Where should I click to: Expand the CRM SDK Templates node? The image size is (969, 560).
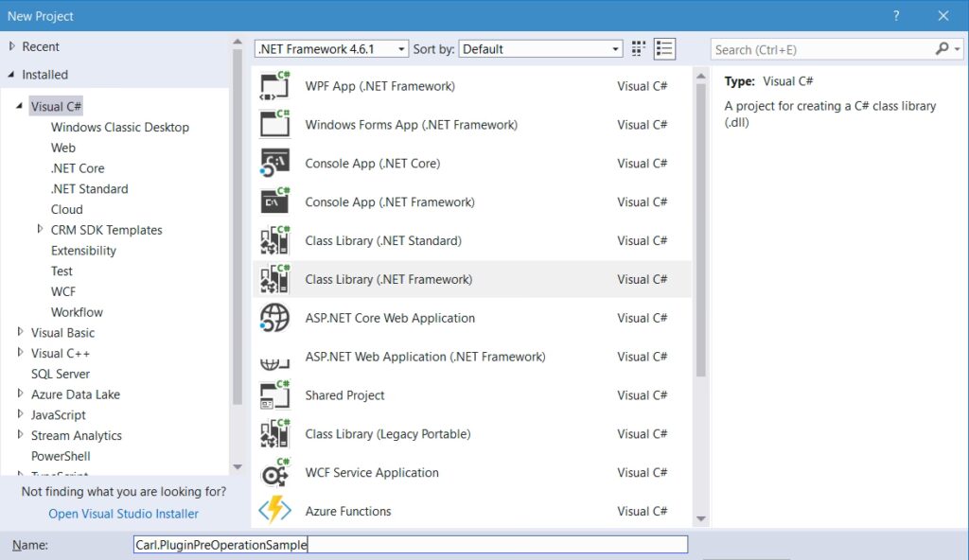(x=41, y=229)
